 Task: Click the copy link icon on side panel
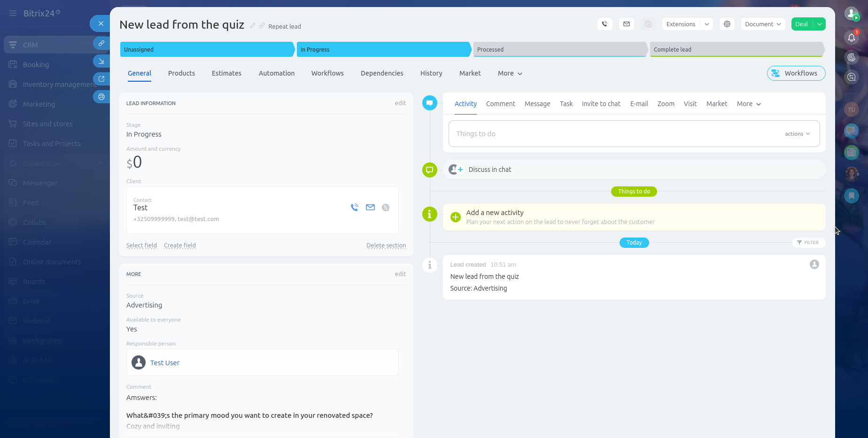click(101, 43)
